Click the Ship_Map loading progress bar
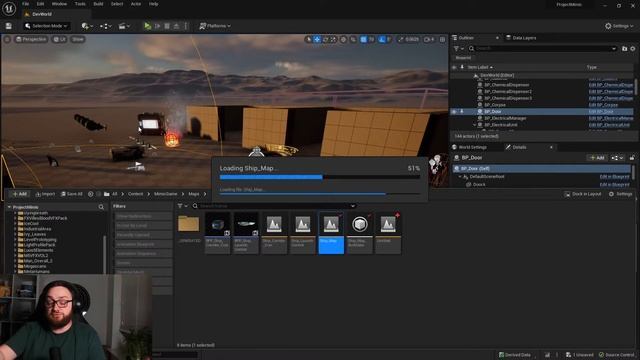 point(320,177)
